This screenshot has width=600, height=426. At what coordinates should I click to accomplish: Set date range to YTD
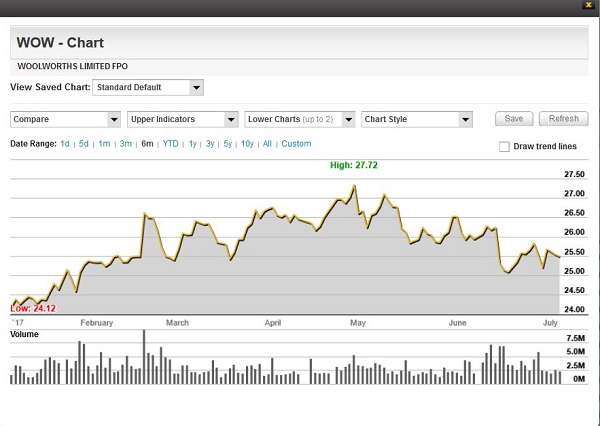171,144
